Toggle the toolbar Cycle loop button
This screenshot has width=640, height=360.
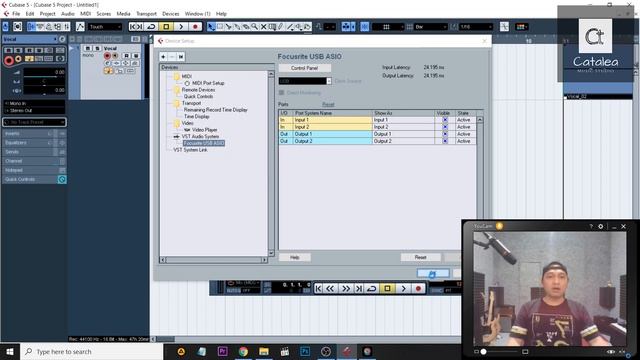[x=151, y=27]
